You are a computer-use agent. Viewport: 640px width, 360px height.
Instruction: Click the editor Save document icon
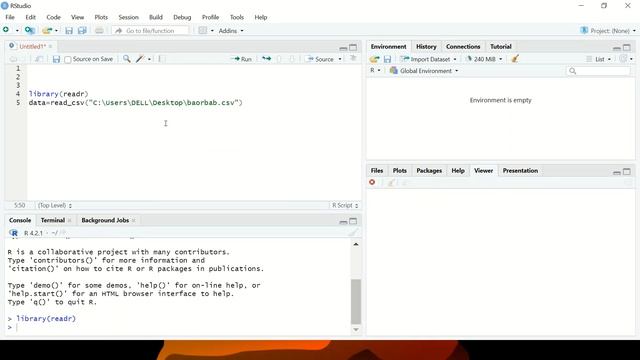pyautogui.click(x=56, y=59)
